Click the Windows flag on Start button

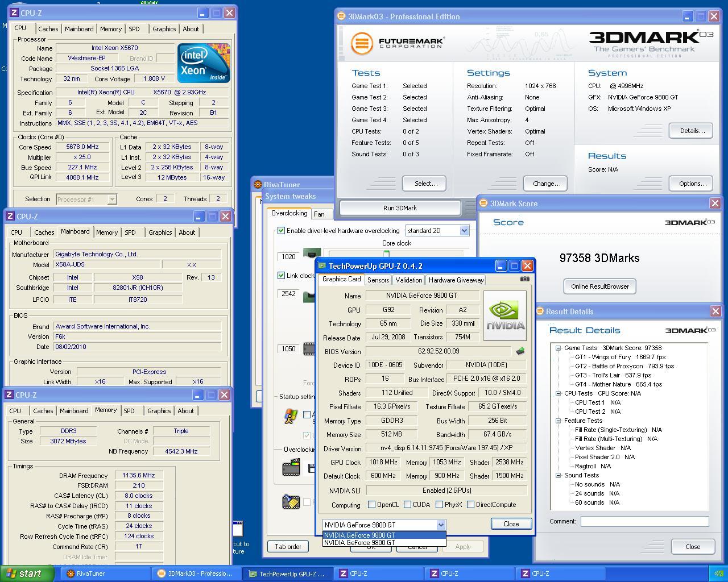[x=11, y=573]
